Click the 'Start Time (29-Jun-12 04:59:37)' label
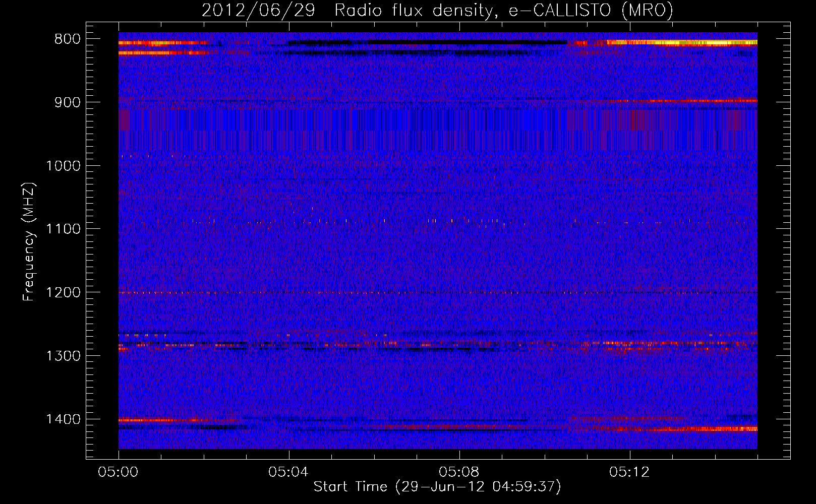The image size is (816, 504). (437, 487)
